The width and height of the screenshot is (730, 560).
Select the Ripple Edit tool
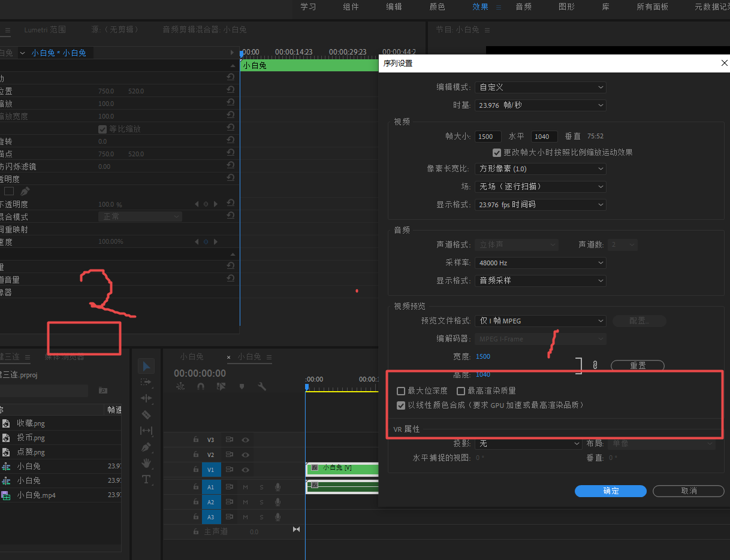coord(146,398)
